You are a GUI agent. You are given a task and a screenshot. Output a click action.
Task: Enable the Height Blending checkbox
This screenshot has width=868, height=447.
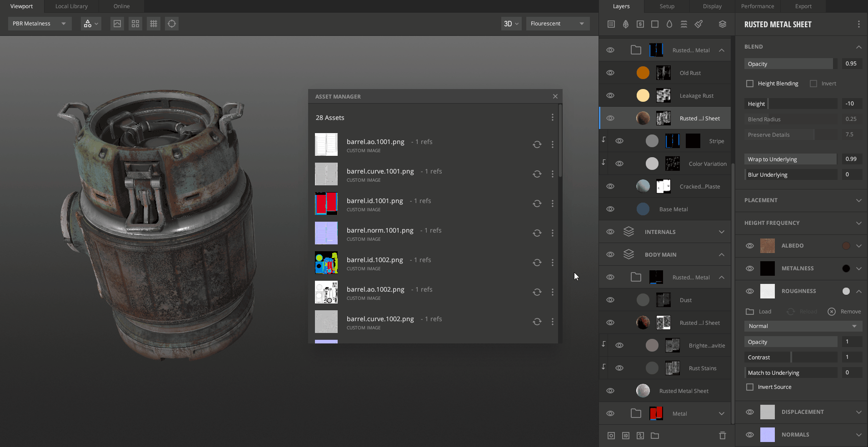pyautogui.click(x=750, y=84)
